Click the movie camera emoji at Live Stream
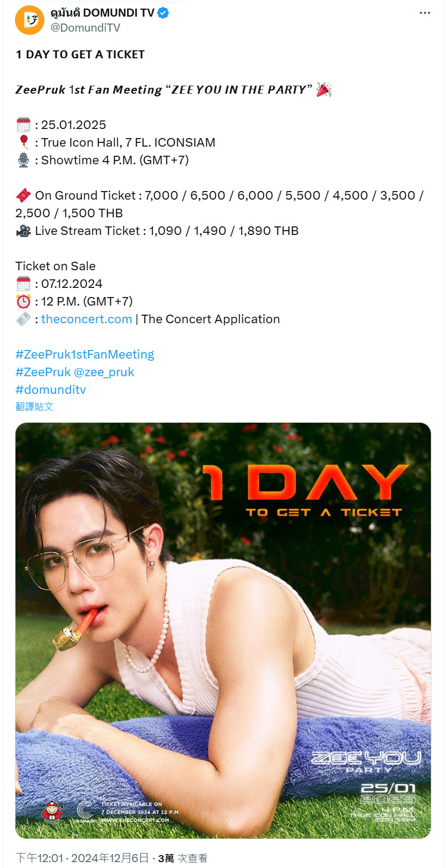This screenshot has height=868, width=448. pos(24,231)
